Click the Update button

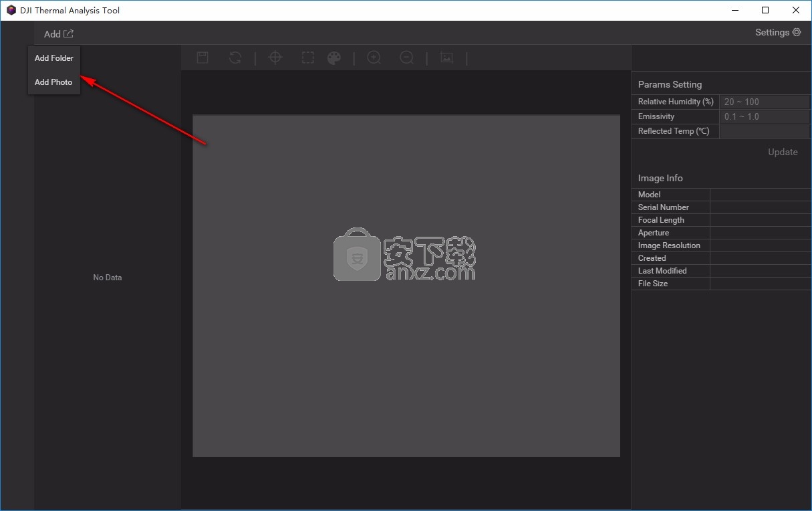point(783,152)
